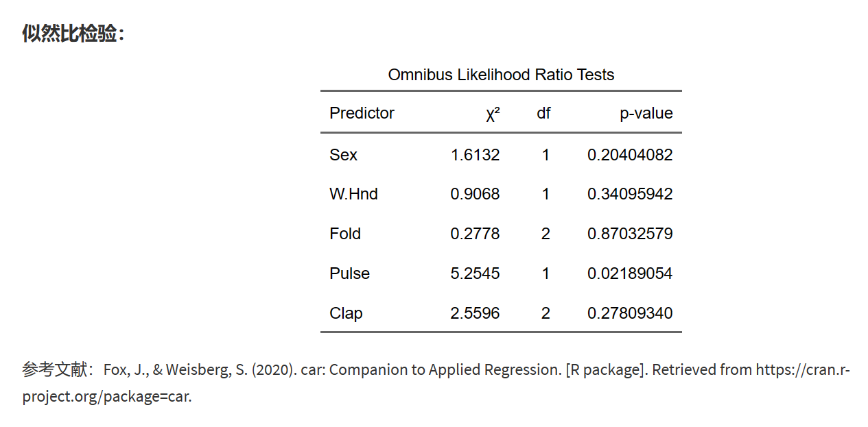Select the W.Hnd predictor cell
868x427 pixels.
[x=353, y=194]
